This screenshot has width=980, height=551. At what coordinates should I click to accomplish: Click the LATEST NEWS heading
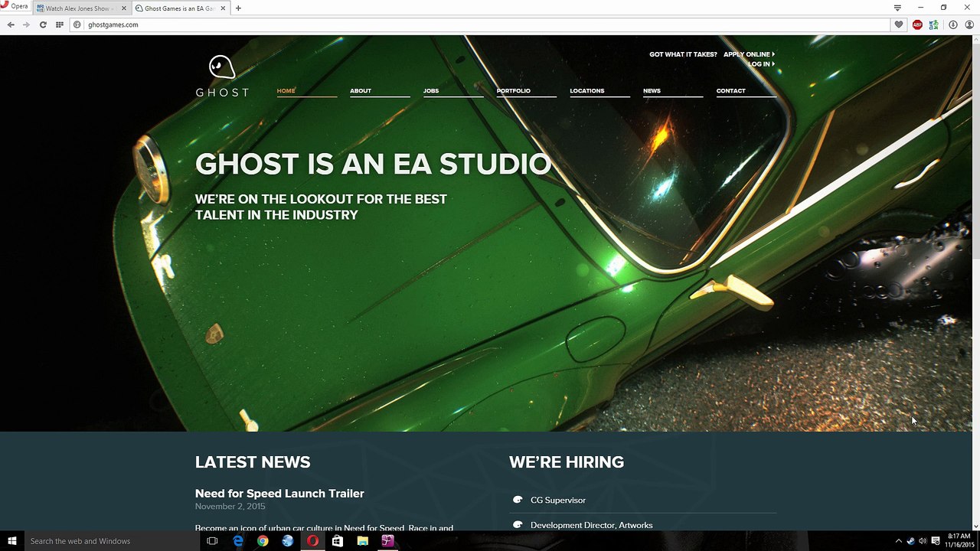[253, 462]
